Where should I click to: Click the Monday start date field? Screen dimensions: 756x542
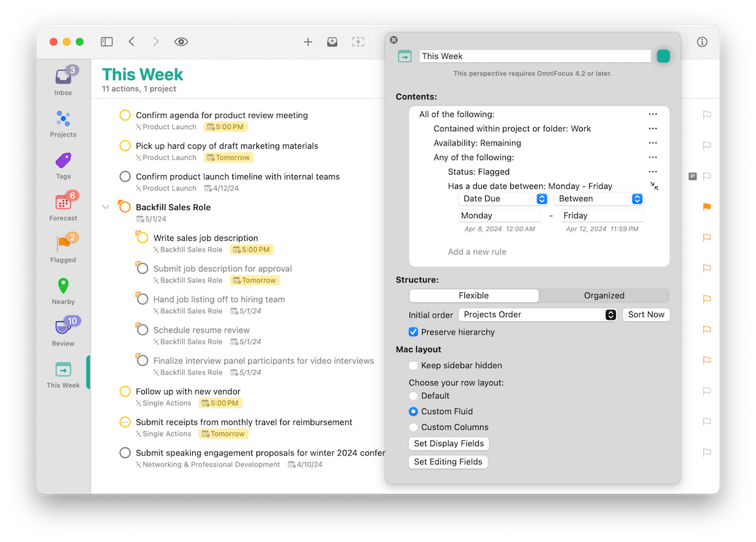[x=500, y=216]
